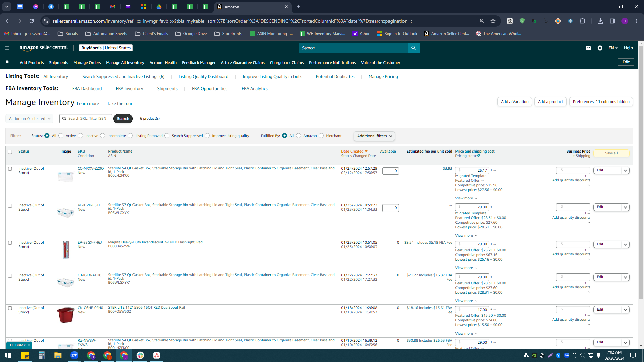Viewport: 644px width, 362px height.
Task: Open Voice of the Customer menu item
Action: pos(381,63)
